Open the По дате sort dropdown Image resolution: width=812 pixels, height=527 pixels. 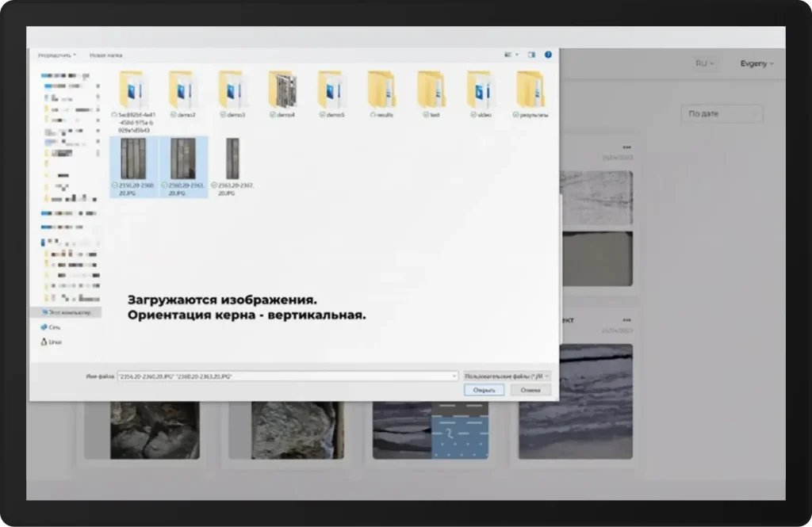720,113
